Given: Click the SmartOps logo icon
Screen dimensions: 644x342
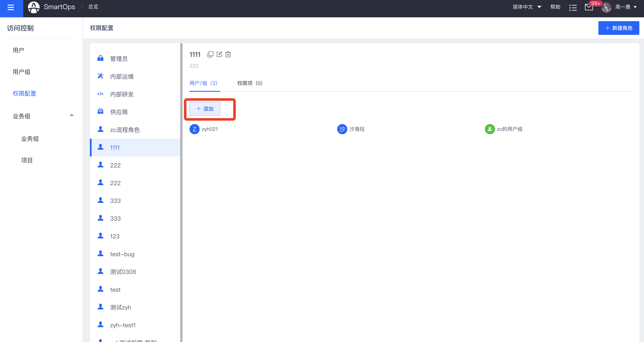Looking at the screenshot, I should [x=34, y=7].
